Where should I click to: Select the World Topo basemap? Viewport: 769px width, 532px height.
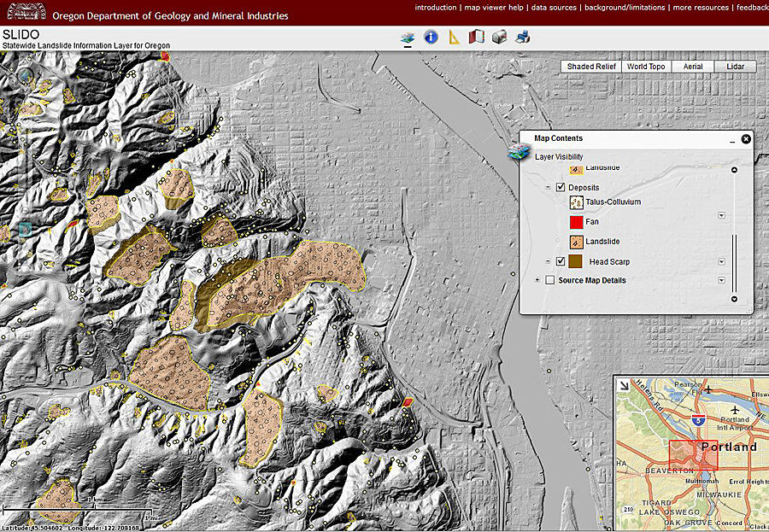pos(646,66)
